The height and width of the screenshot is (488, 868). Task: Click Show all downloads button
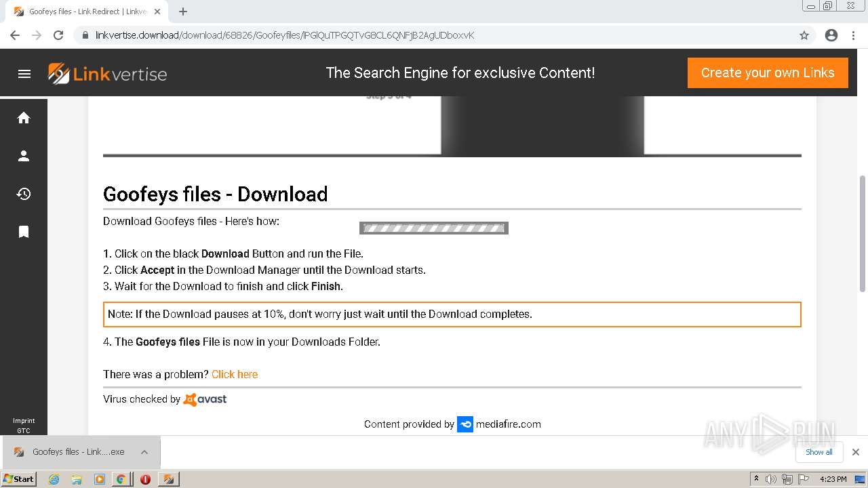pyautogui.click(x=819, y=452)
